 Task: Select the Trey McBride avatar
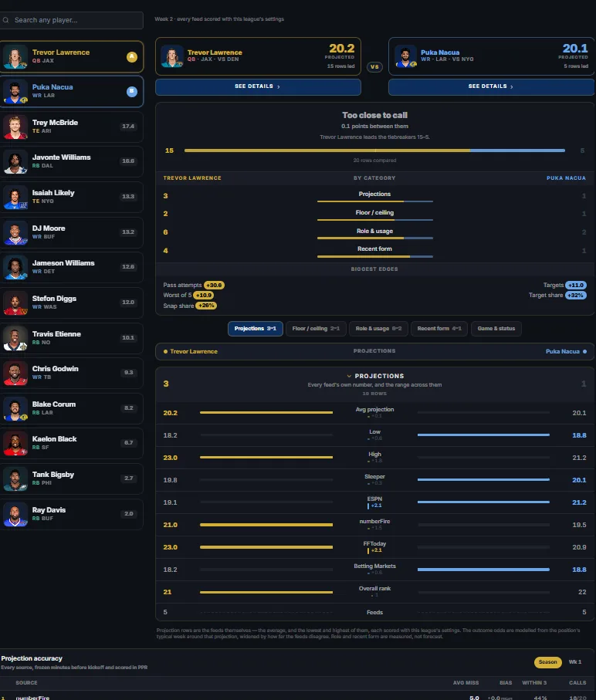coord(15,127)
